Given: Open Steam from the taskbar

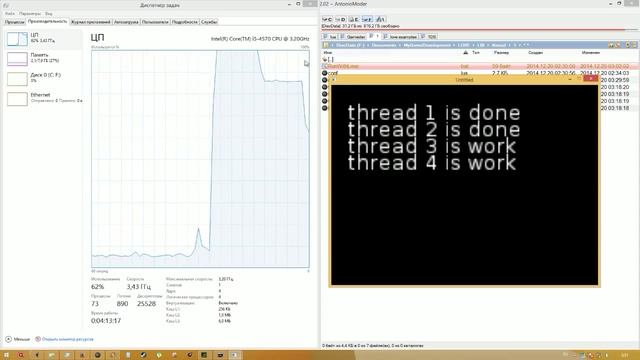Looking at the screenshot, I should click(143, 355).
